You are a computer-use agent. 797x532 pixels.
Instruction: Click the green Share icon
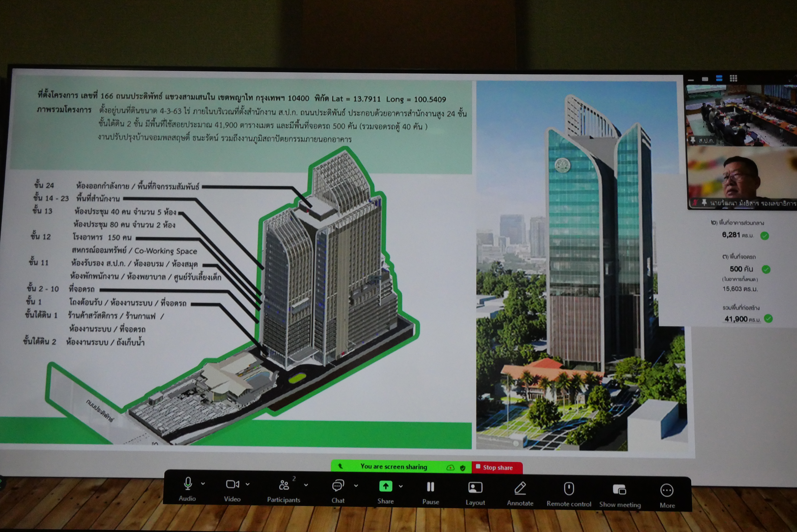(x=385, y=486)
